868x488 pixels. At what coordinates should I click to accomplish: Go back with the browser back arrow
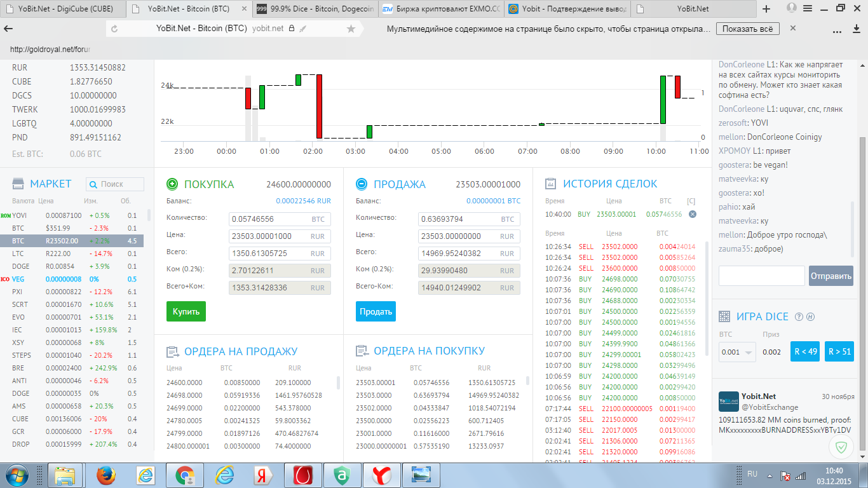pyautogui.click(x=9, y=29)
